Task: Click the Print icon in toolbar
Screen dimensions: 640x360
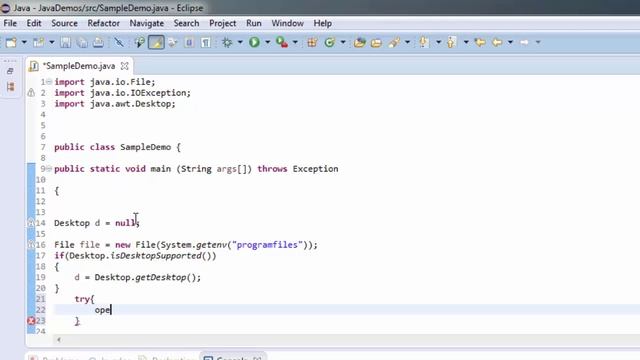Action: pos(98,42)
